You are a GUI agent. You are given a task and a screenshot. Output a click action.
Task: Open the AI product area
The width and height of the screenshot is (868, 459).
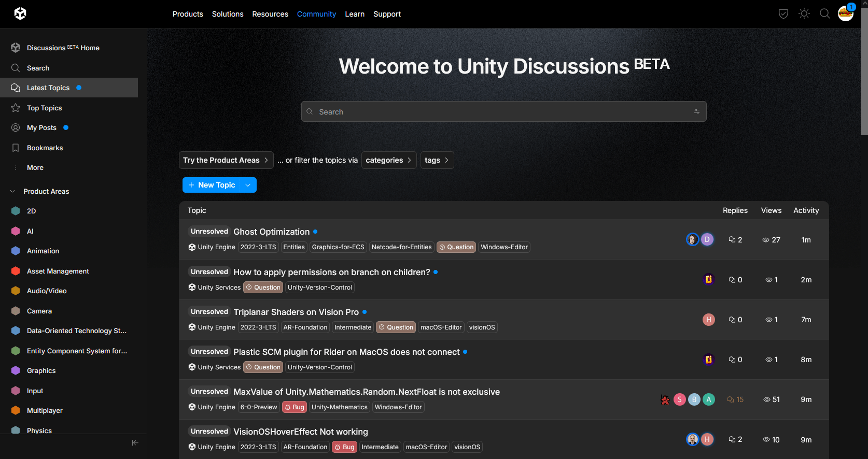pos(69,231)
